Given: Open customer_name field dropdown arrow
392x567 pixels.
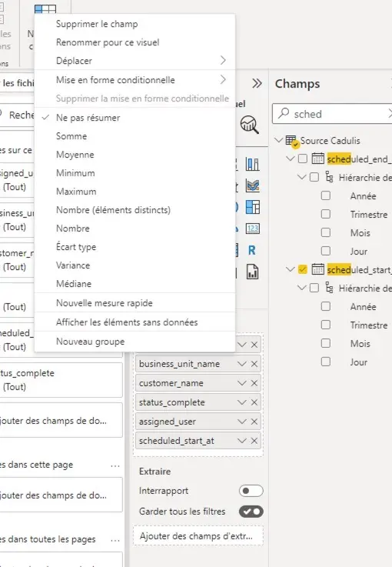Looking at the screenshot, I should [241, 383].
